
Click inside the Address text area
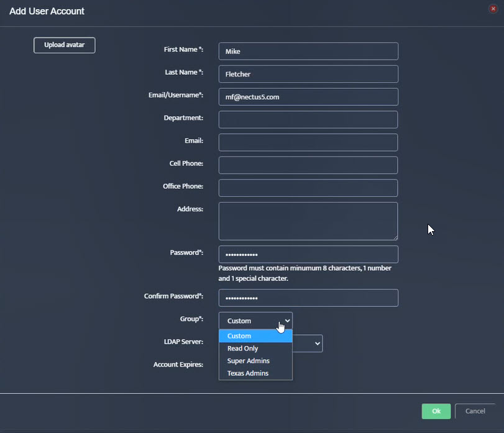pyautogui.click(x=308, y=221)
